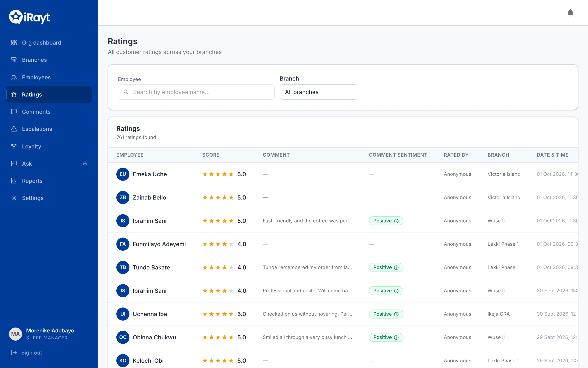Click comment 'Checked on us without hovering. Per...'
The image size is (588, 368).
307,314
